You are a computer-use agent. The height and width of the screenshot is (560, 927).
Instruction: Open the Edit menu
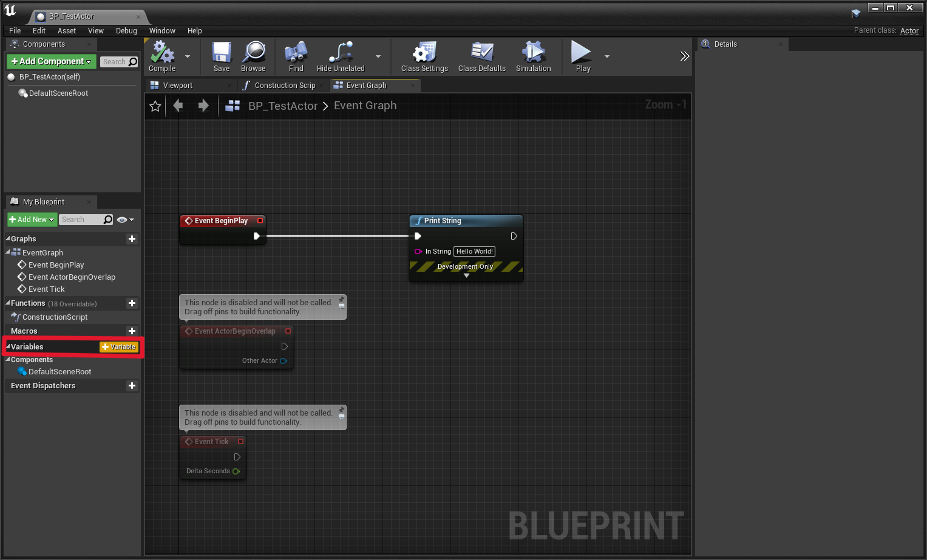pos(39,31)
